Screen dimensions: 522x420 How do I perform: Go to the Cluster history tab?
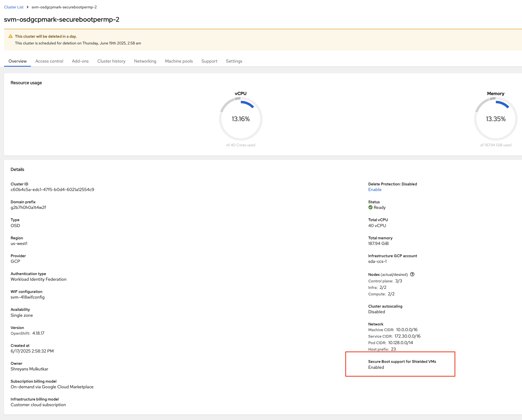(111, 61)
